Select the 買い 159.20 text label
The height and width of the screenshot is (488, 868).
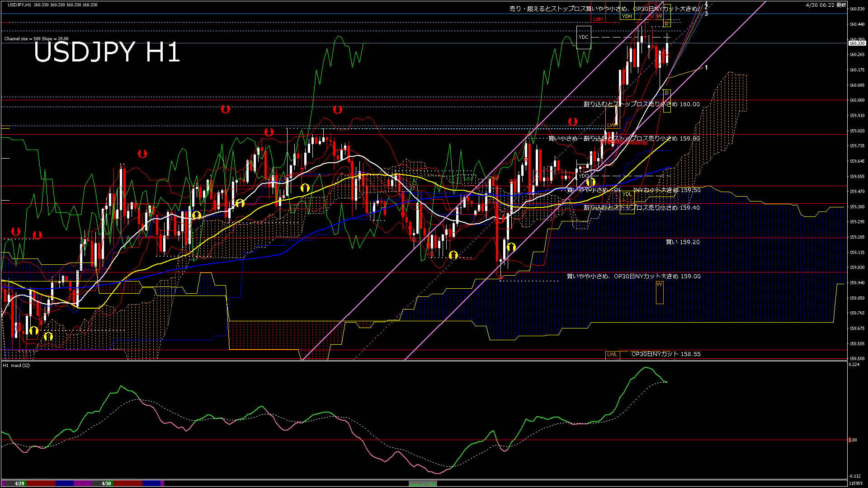[683, 242]
